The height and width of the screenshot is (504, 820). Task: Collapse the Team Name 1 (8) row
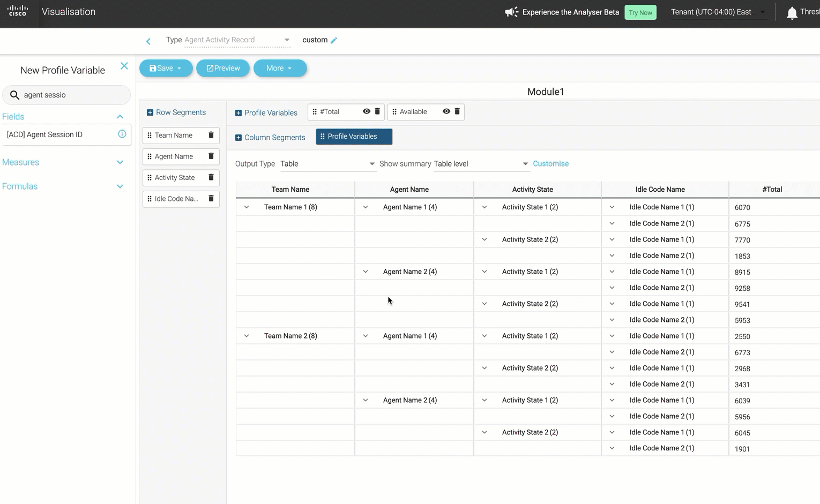[247, 207]
